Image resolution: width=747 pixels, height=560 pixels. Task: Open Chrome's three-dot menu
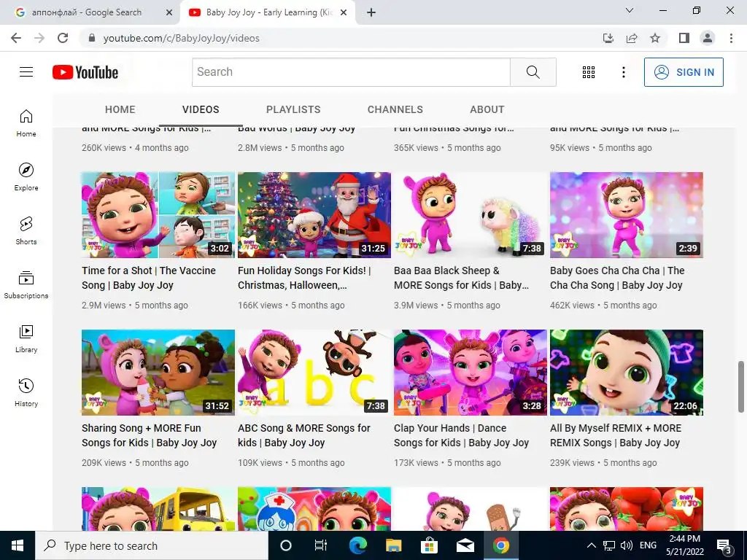pos(731,38)
